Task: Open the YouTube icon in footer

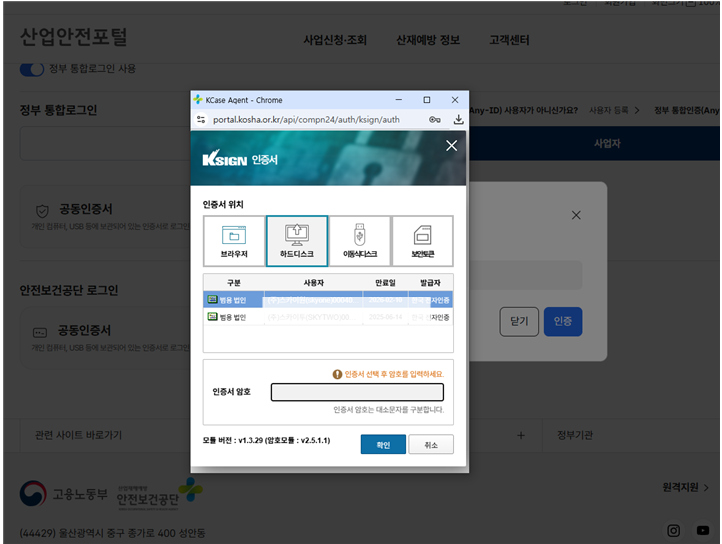Action: pyautogui.click(x=703, y=531)
